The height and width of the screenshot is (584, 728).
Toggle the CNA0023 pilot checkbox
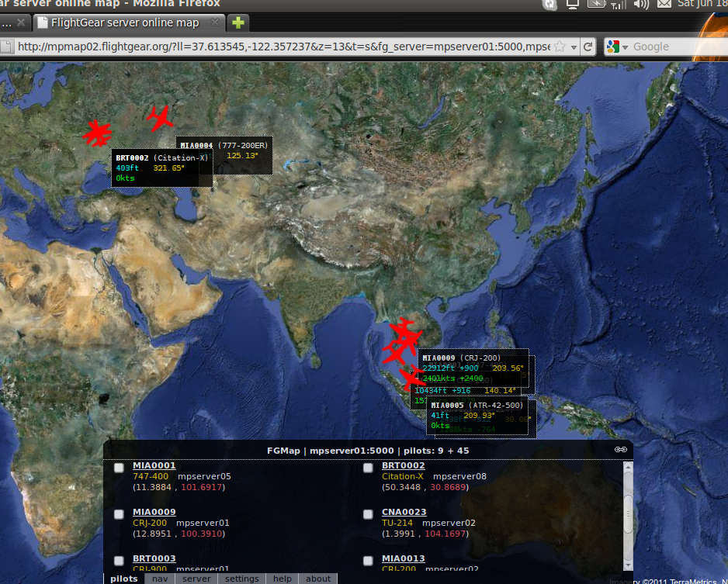coord(368,514)
